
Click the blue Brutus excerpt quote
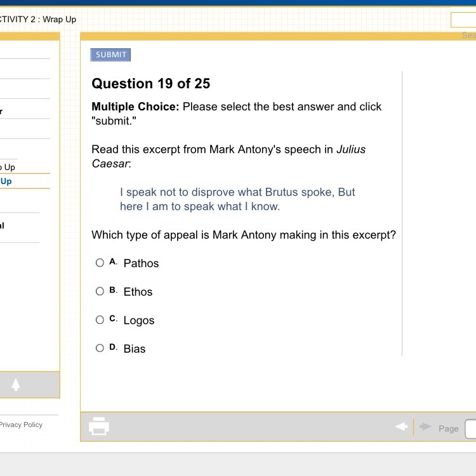(x=237, y=199)
